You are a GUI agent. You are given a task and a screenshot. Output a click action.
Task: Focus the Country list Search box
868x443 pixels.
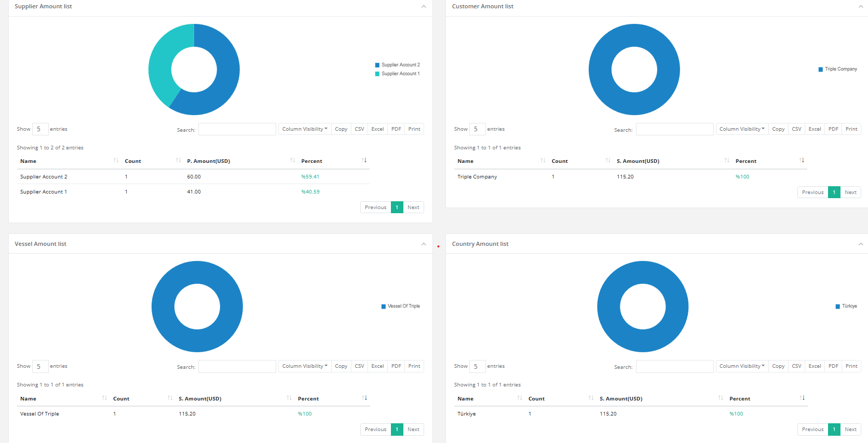pyautogui.click(x=674, y=367)
